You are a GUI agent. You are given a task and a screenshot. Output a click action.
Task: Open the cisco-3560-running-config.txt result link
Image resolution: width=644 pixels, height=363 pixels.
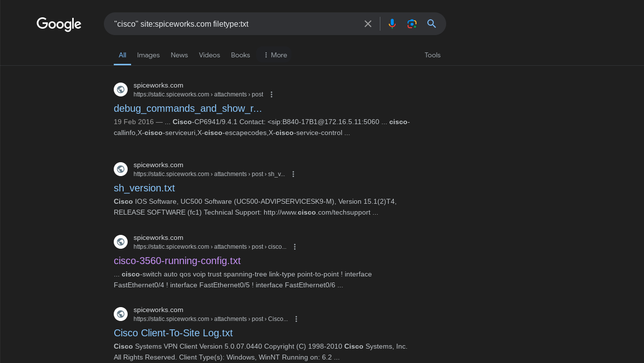coord(177,261)
